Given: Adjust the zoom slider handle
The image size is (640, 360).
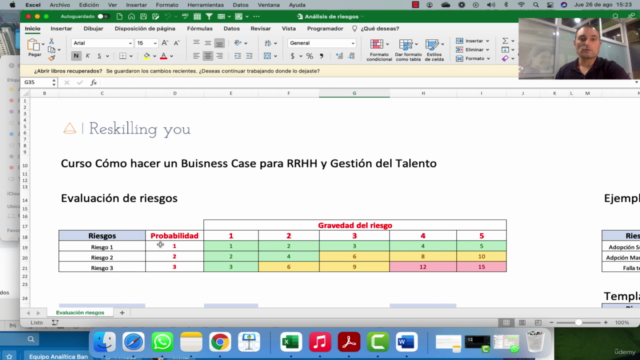Looking at the screenshot, I should (x=578, y=322).
